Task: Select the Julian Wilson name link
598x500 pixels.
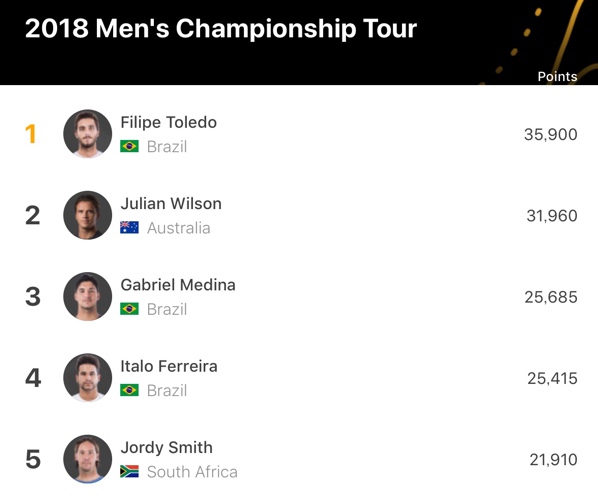Action: [x=171, y=204]
